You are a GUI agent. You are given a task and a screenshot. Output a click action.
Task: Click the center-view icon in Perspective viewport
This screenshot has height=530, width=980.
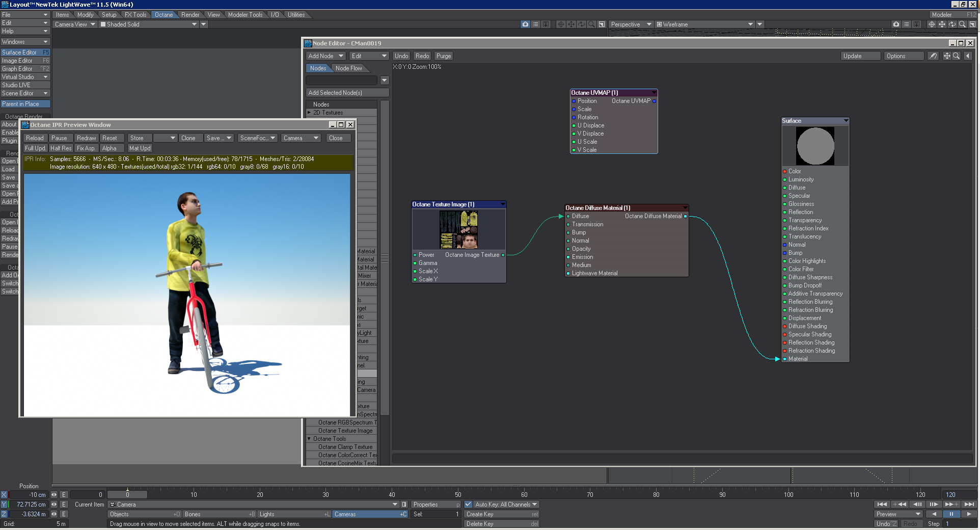coord(932,24)
